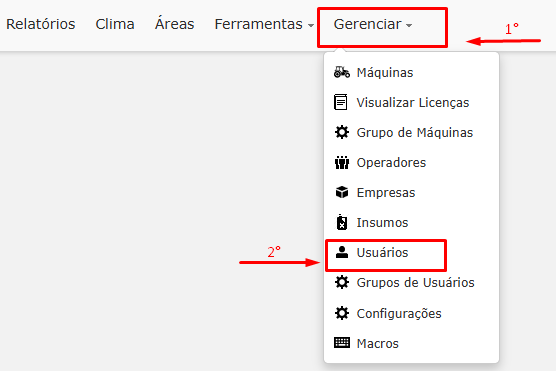Image resolution: width=556 pixels, height=371 pixels.
Task: Click the gear icon beside Grupos de Usuários
Action: pos(342,282)
